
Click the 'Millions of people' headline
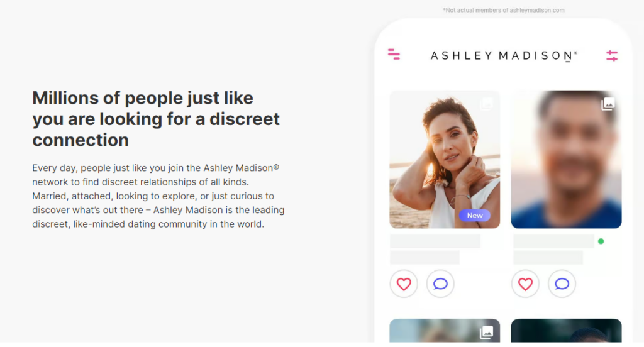pyautogui.click(x=156, y=119)
